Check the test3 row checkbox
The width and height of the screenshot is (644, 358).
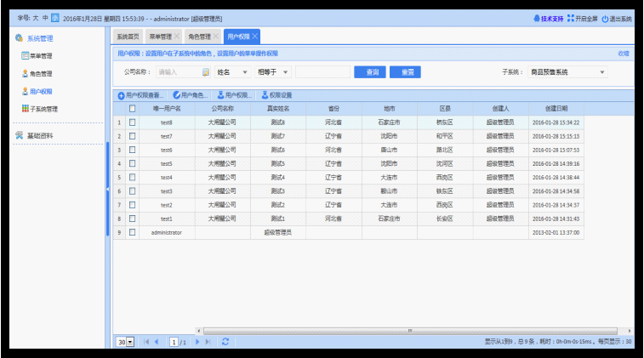point(132,191)
